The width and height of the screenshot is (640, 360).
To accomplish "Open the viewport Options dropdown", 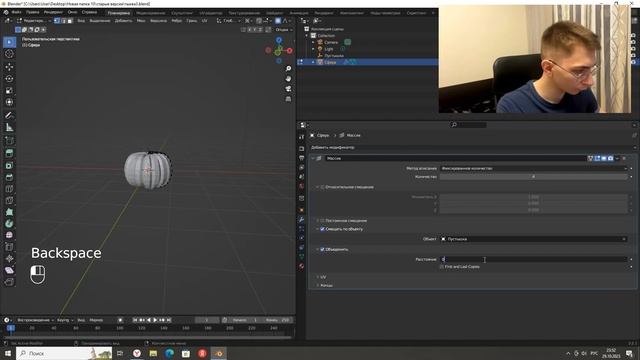I will (x=284, y=29).
